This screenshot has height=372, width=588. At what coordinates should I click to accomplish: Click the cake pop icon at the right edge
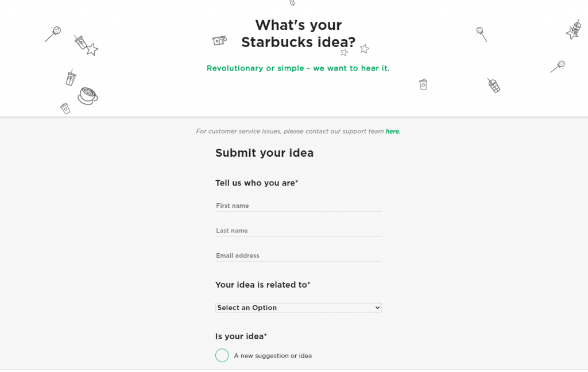(558, 67)
